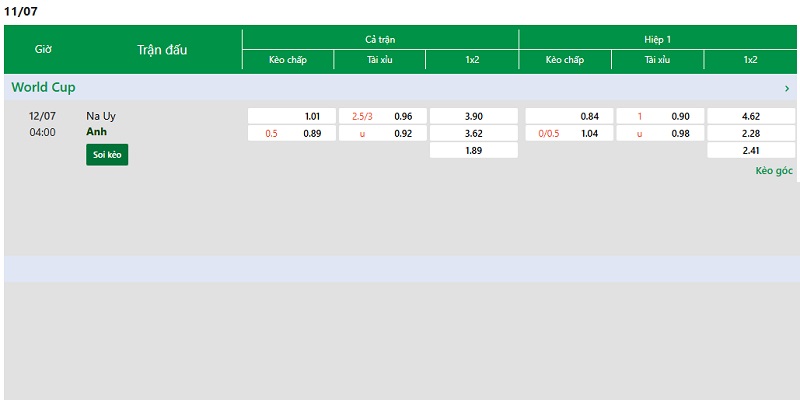Choose over 2.5/3 odds 0.96
800x400 pixels.
pos(383,116)
